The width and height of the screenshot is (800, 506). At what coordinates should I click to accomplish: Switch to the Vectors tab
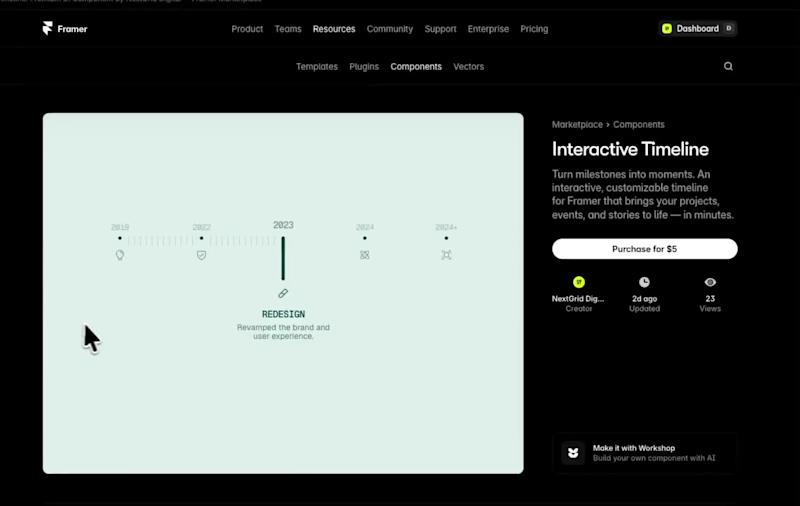468,67
